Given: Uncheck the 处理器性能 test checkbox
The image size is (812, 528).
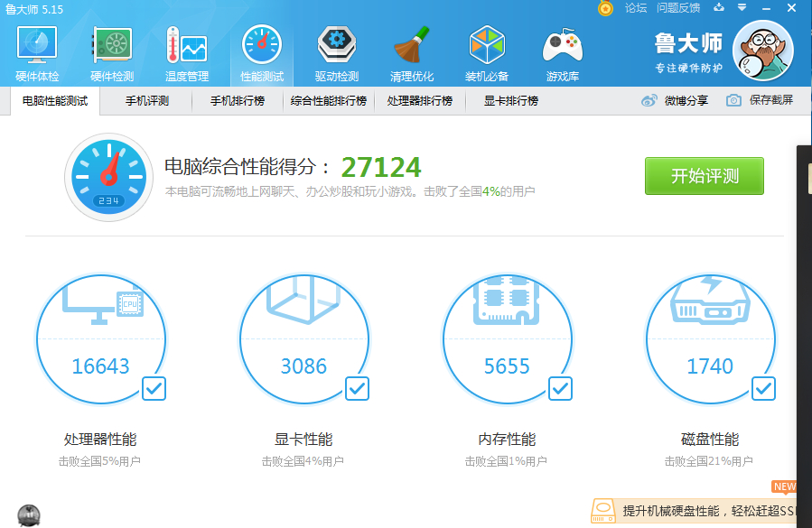Looking at the screenshot, I should click(x=154, y=388).
